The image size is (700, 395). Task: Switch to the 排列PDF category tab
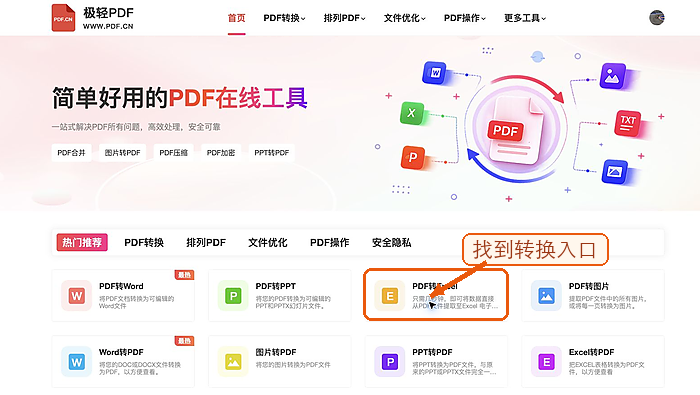click(x=206, y=242)
